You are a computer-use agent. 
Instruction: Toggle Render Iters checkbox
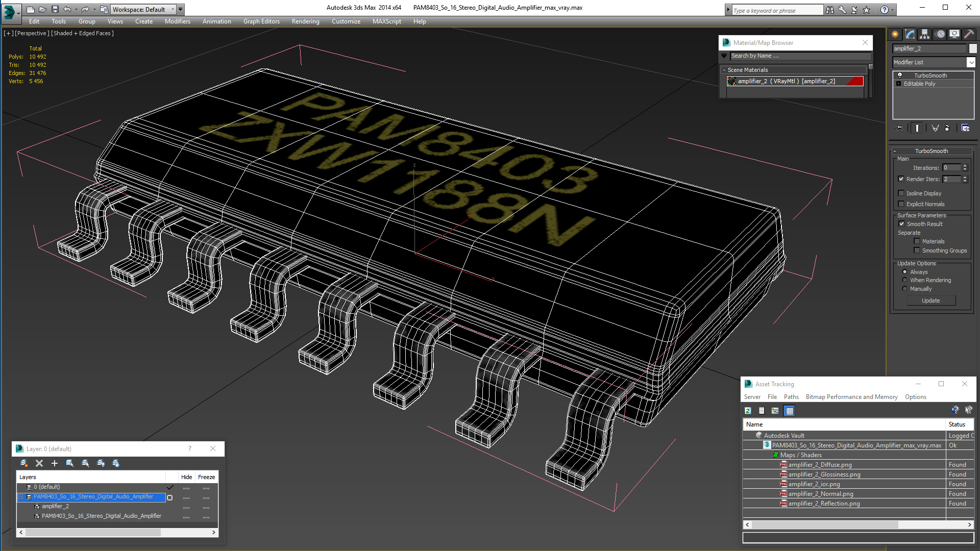[901, 179]
